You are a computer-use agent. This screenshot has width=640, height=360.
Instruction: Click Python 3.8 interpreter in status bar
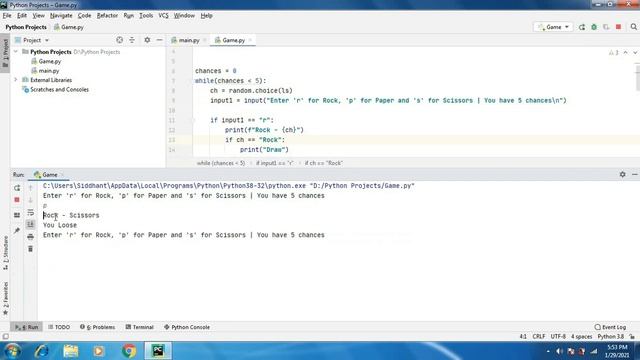[x=611, y=337]
